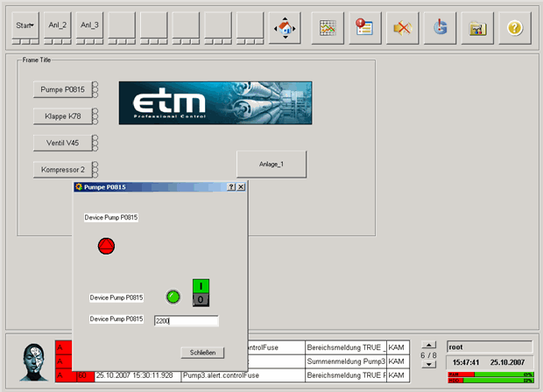Image resolution: width=543 pixels, height=392 pixels.
Task: Click the red pump symbol in dialog
Action: click(x=106, y=246)
